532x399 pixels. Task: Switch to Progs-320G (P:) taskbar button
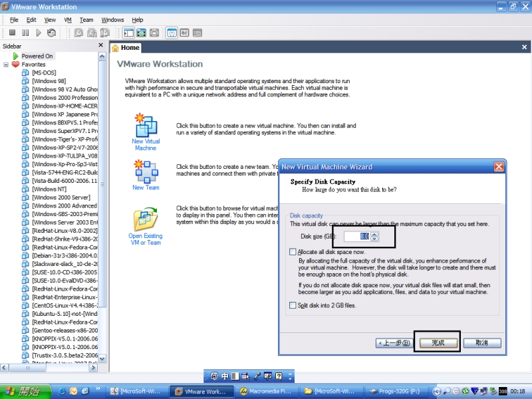(396, 391)
